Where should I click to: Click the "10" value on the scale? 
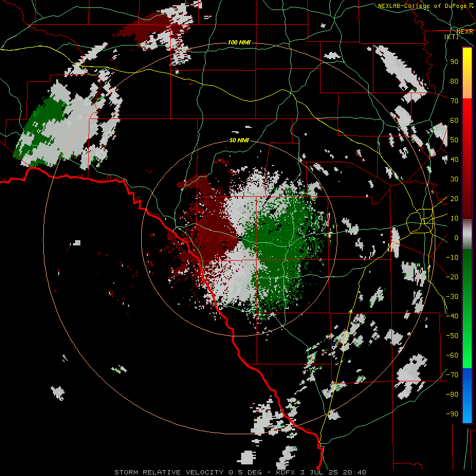pos(454,218)
